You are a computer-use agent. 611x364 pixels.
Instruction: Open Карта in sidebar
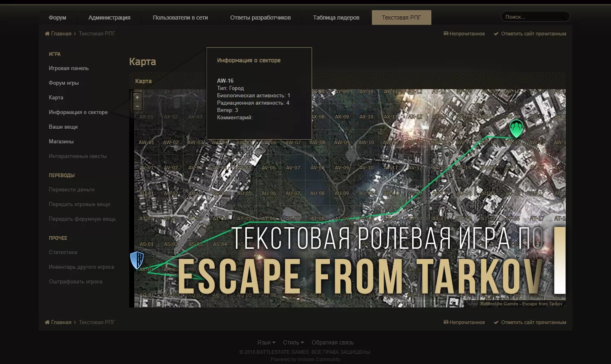pyautogui.click(x=56, y=98)
